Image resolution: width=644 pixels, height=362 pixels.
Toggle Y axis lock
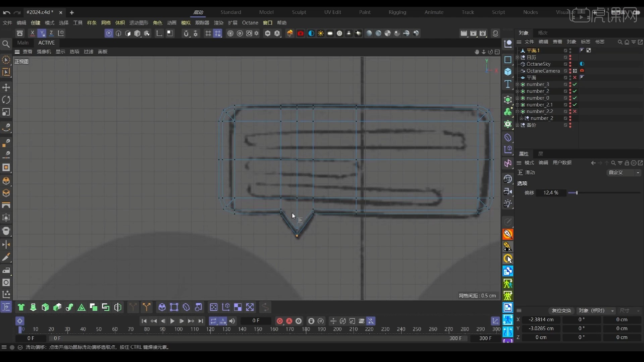coord(42,33)
